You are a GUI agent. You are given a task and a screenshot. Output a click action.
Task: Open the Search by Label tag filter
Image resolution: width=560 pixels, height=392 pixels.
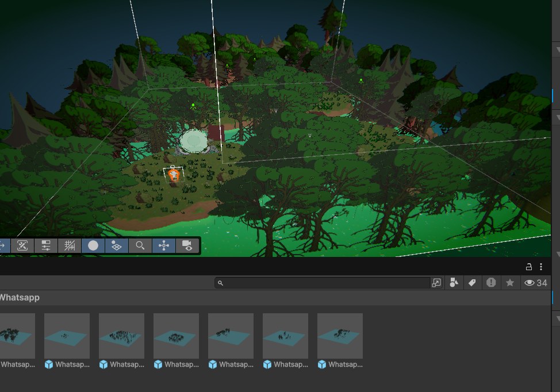tap(472, 283)
